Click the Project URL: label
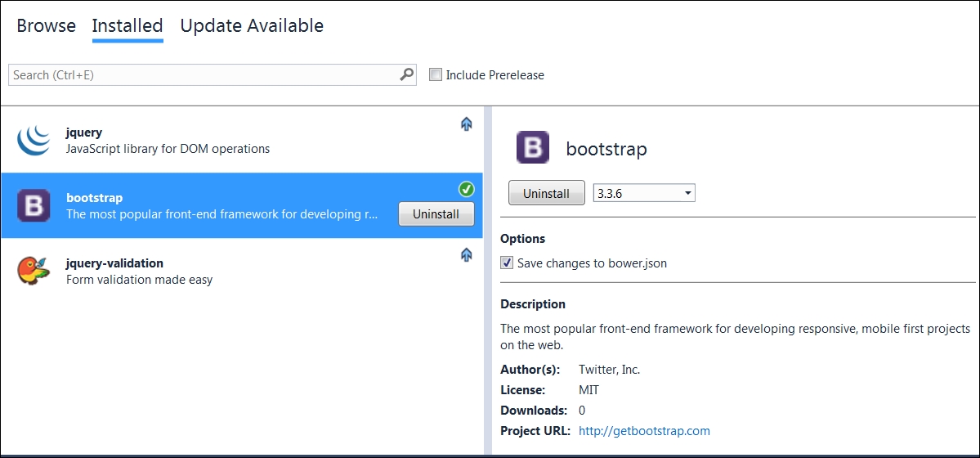The image size is (980, 458). click(535, 430)
